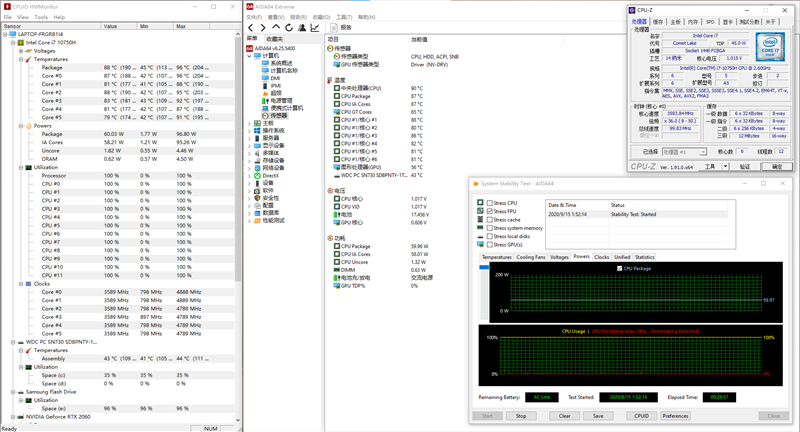Open the graph icon in AIDA64 toolbar
Viewport: 800px width, 432px height.
(315, 28)
